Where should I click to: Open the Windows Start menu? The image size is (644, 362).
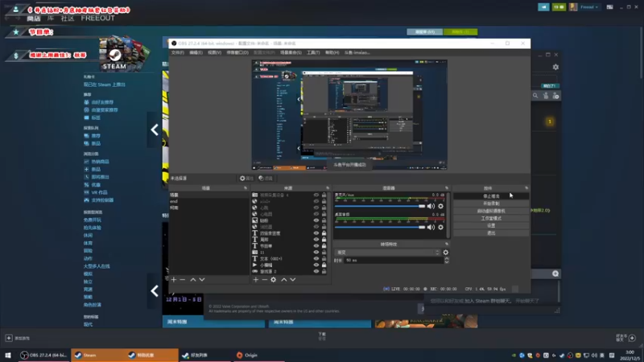[8, 355]
